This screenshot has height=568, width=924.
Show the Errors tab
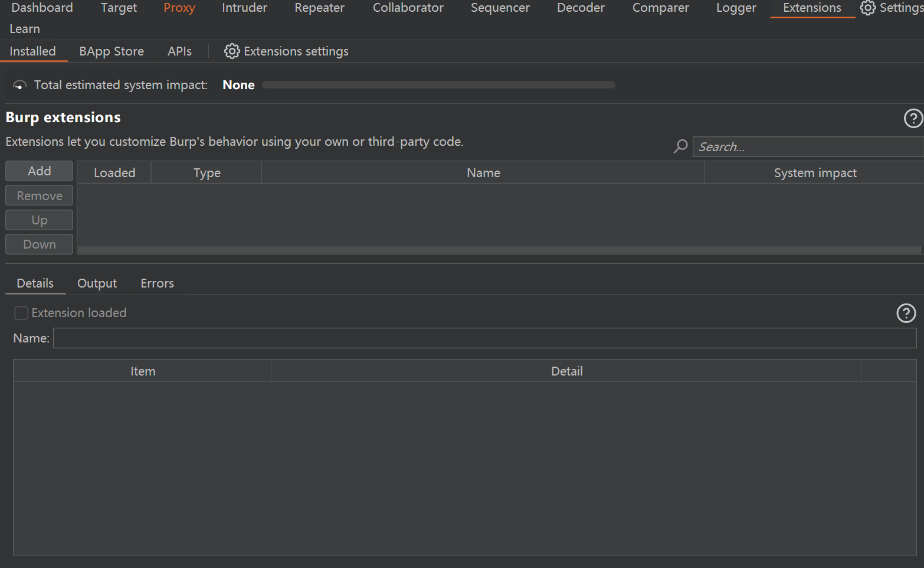coord(157,283)
